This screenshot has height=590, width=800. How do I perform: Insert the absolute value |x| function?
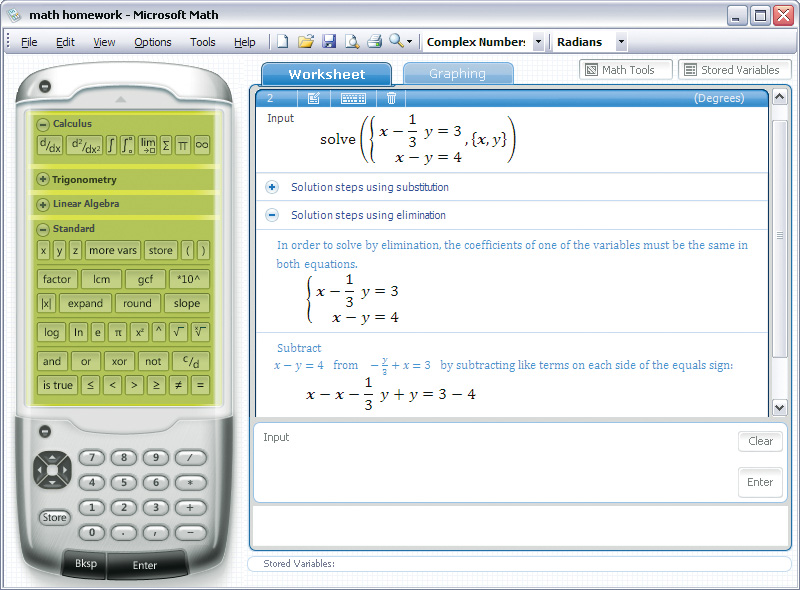click(46, 304)
